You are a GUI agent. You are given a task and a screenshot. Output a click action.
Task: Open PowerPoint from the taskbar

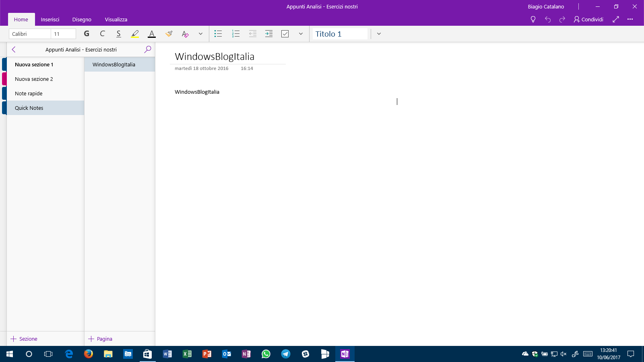coord(207,354)
